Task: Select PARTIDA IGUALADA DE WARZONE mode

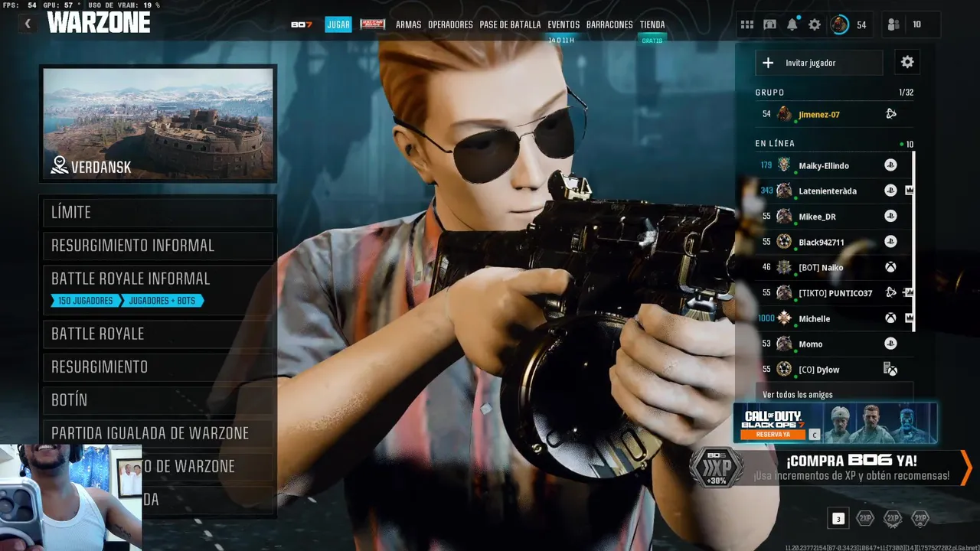Action: (158, 433)
